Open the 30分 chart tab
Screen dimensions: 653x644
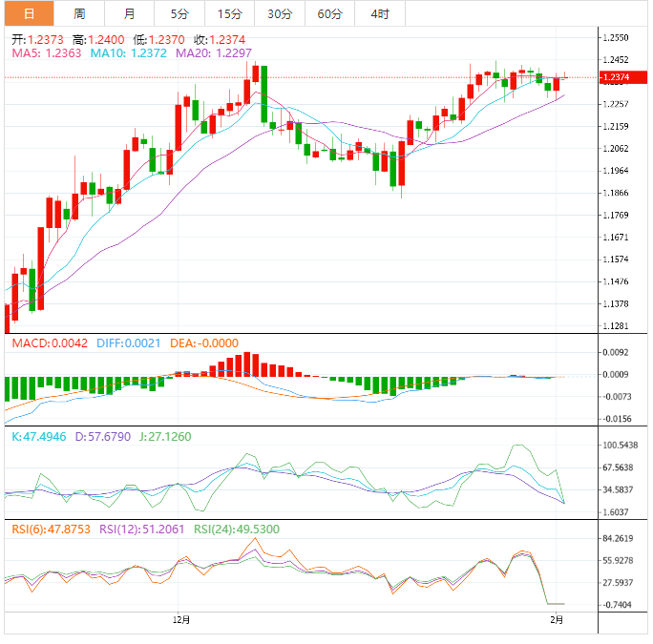(x=280, y=13)
